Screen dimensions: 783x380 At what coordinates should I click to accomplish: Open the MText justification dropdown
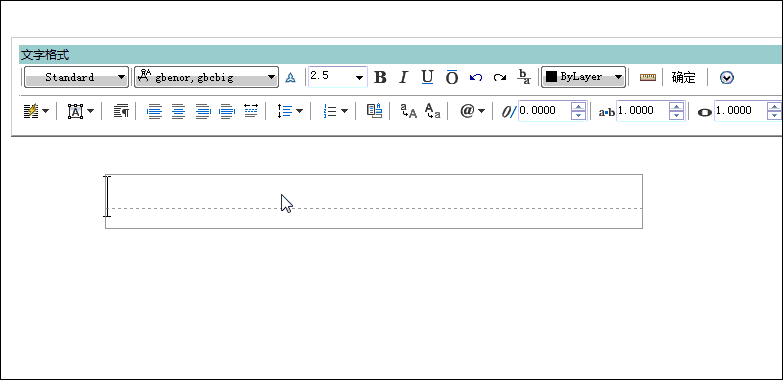(x=80, y=111)
